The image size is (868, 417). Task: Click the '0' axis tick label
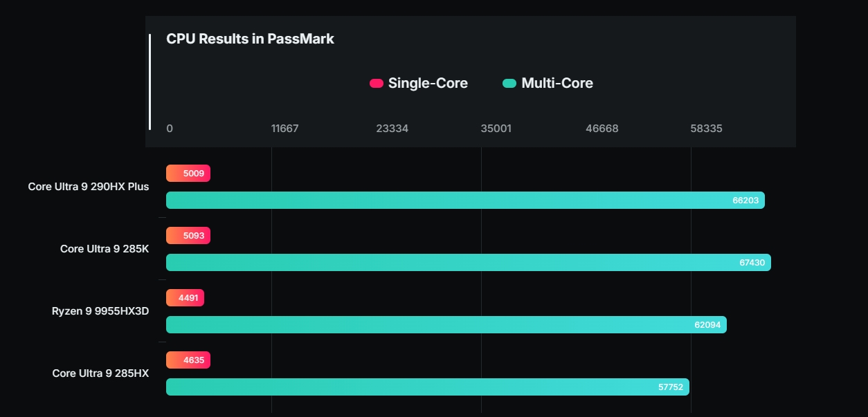[x=168, y=129]
